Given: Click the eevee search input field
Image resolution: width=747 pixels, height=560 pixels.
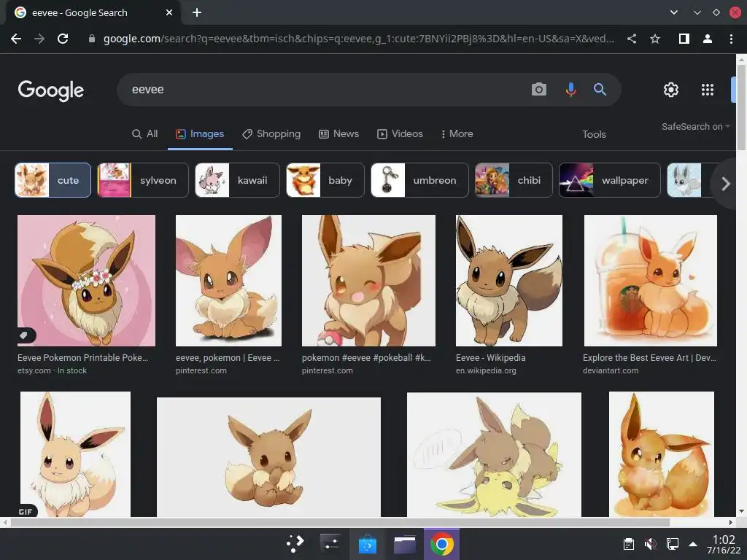Looking at the screenshot, I should point(324,90).
